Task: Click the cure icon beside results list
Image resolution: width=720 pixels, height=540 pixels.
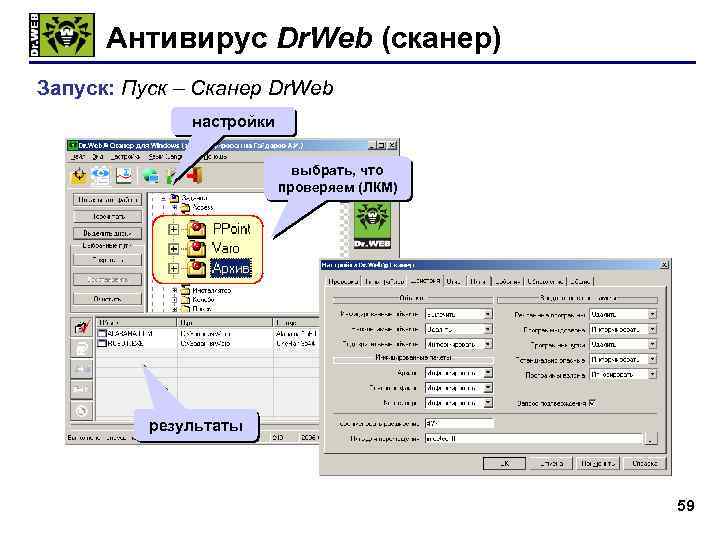Action: click(x=82, y=328)
